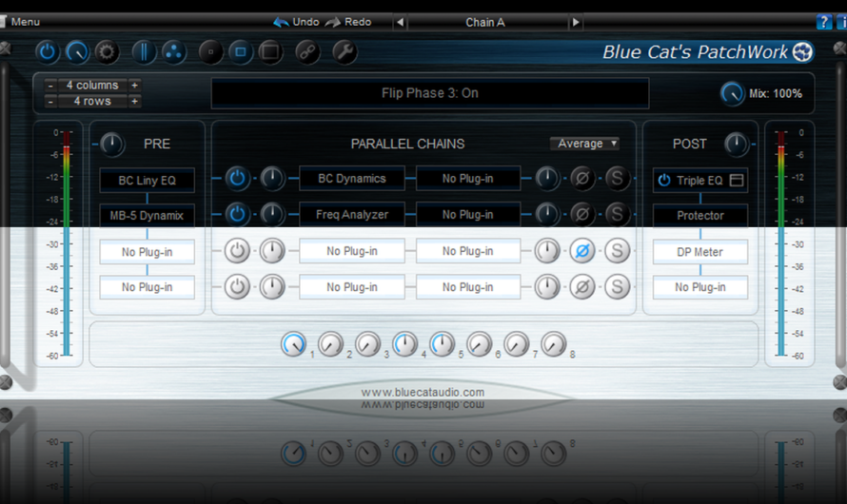Decrease the number of rows
The height and width of the screenshot is (504, 847).
click(50, 102)
